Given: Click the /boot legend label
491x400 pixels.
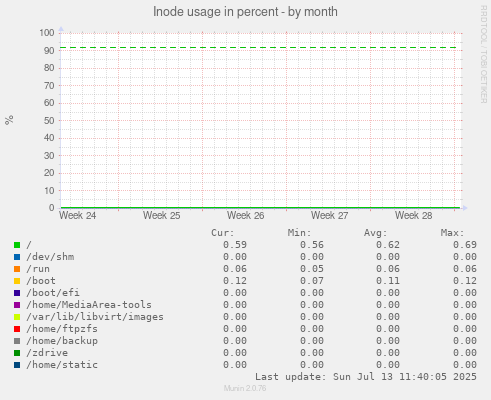Looking at the screenshot, I should [41, 281].
